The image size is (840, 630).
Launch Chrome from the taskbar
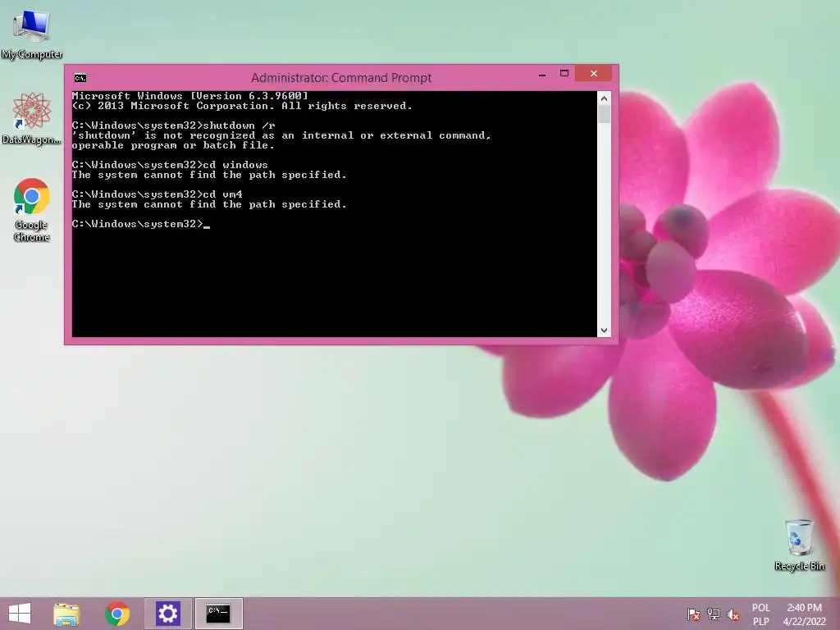point(117,614)
